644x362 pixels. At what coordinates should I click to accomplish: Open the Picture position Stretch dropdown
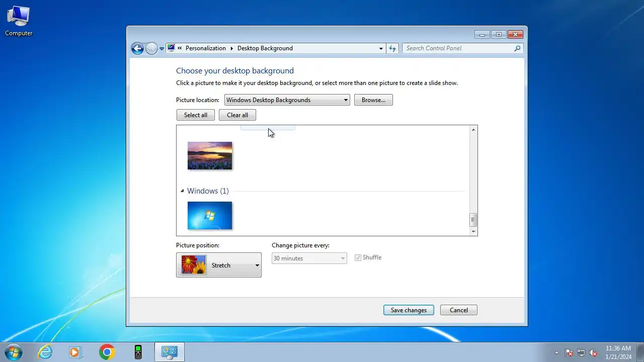coord(219,265)
